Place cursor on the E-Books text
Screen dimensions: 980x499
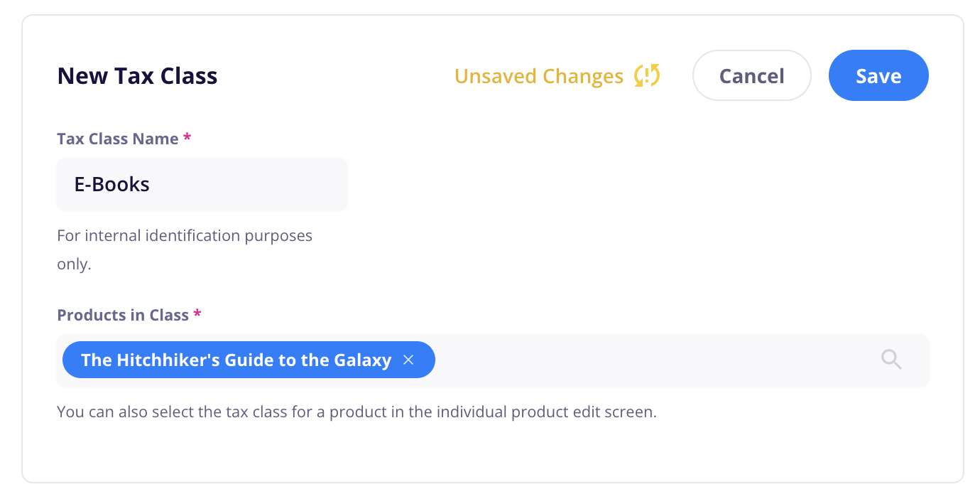coord(112,184)
